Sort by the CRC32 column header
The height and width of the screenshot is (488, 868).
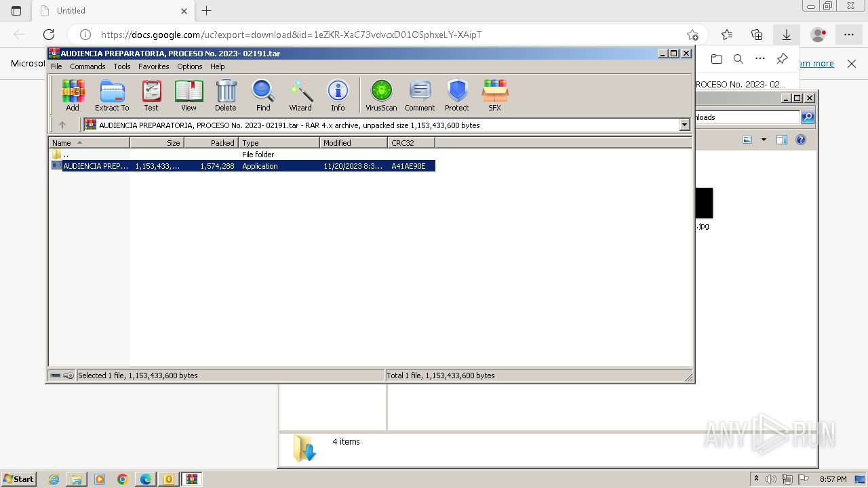(x=411, y=142)
